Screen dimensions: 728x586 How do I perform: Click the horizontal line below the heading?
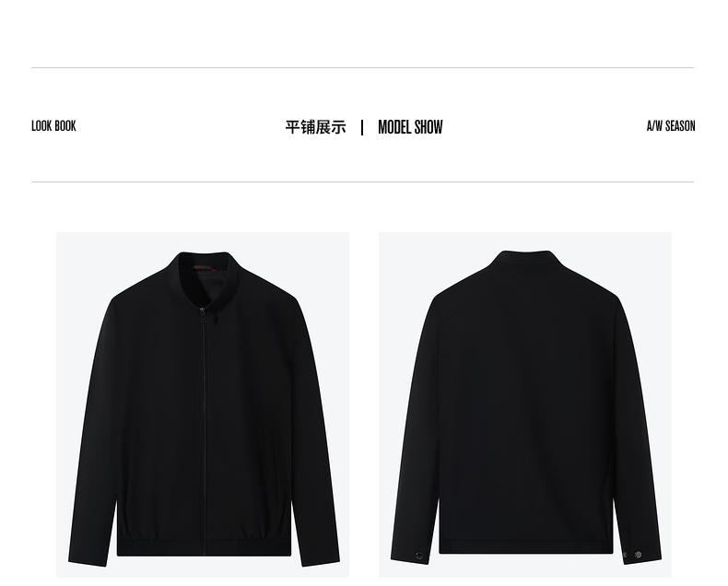click(x=362, y=182)
